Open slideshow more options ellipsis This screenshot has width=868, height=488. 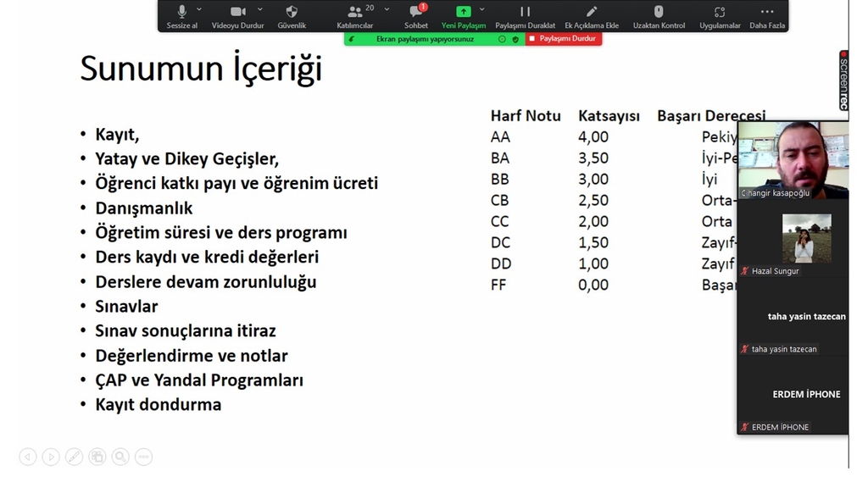pos(142,457)
